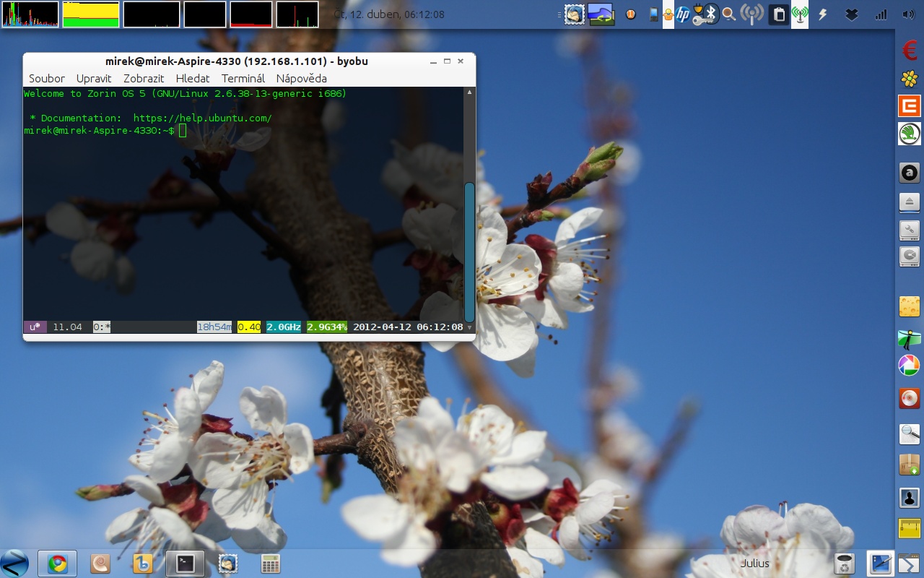
Task: Click the mobile phone tray icon
Action: coord(654,14)
